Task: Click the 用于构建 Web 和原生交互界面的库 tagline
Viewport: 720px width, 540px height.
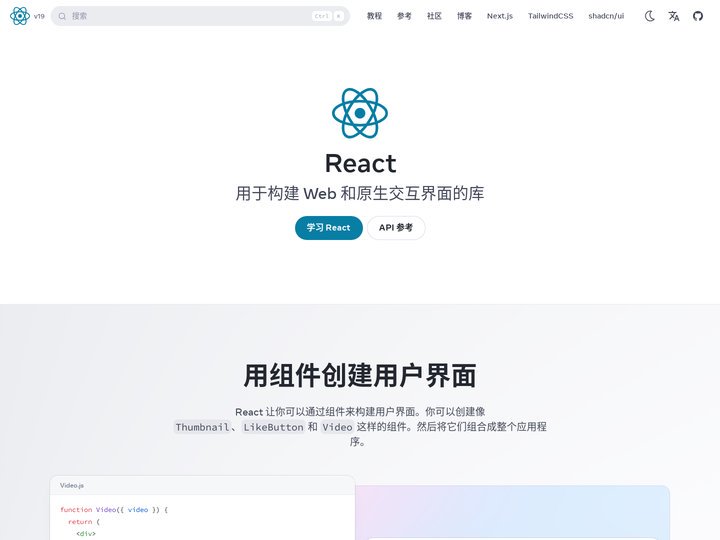Action: [x=360, y=193]
